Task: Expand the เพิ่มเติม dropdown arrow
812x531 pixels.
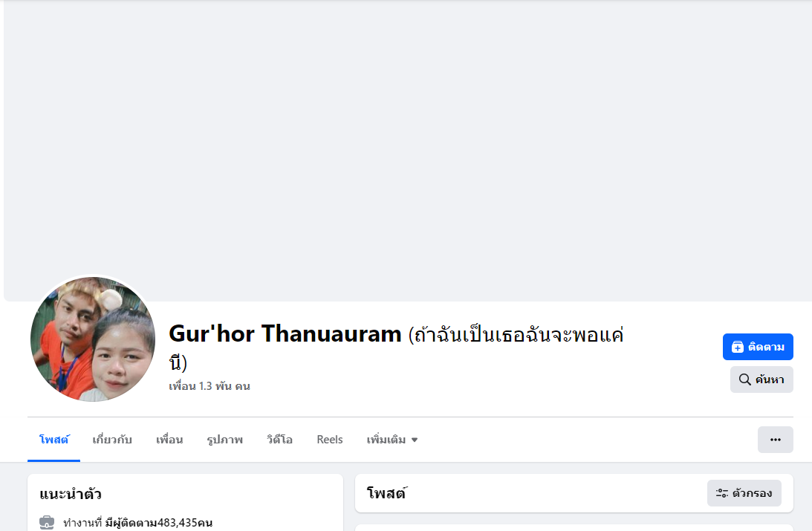Action: pos(415,440)
